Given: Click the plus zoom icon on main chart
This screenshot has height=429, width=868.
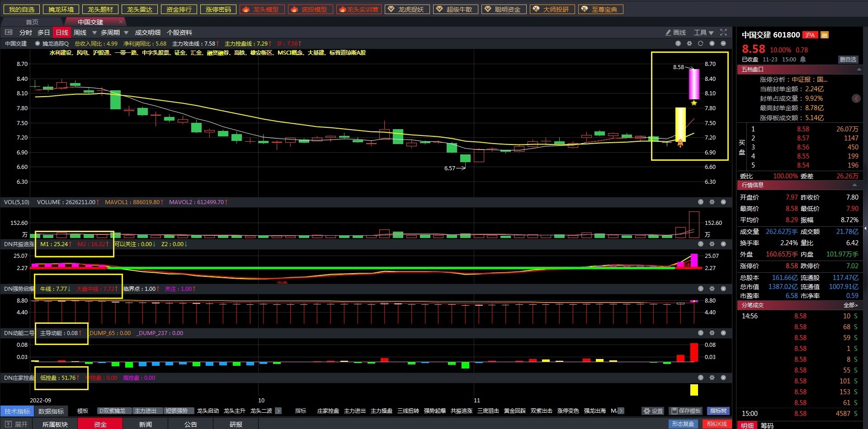Looking at the screenshot, I should [712, 43].
